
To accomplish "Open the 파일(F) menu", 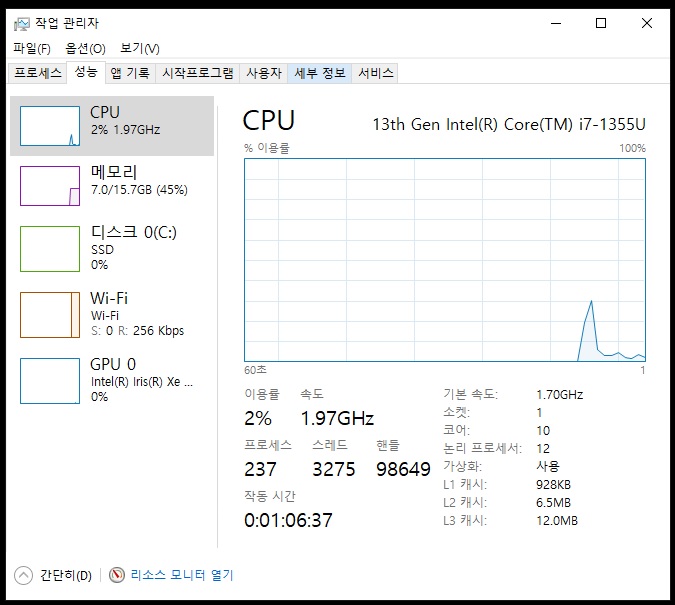I will 32,48.
